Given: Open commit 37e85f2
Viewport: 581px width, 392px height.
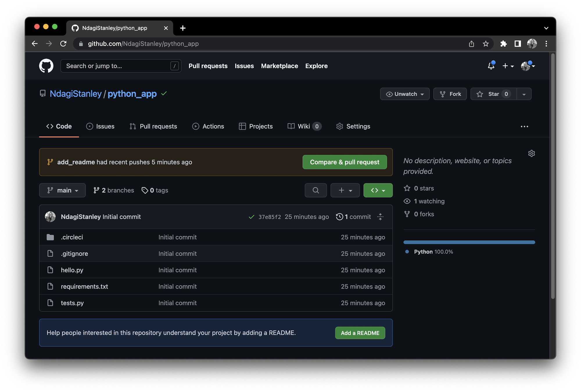Looking at the screenshot, I should [x=270, y=217].
